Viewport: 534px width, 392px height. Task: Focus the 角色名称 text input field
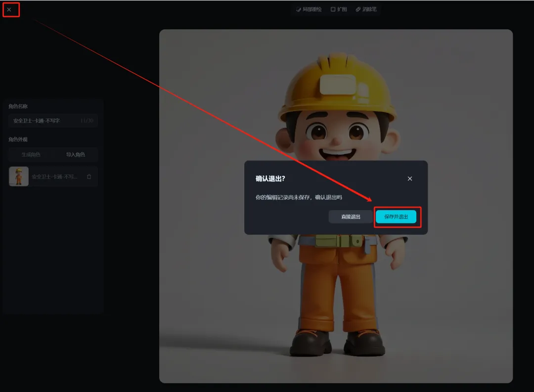pos(44,121)
